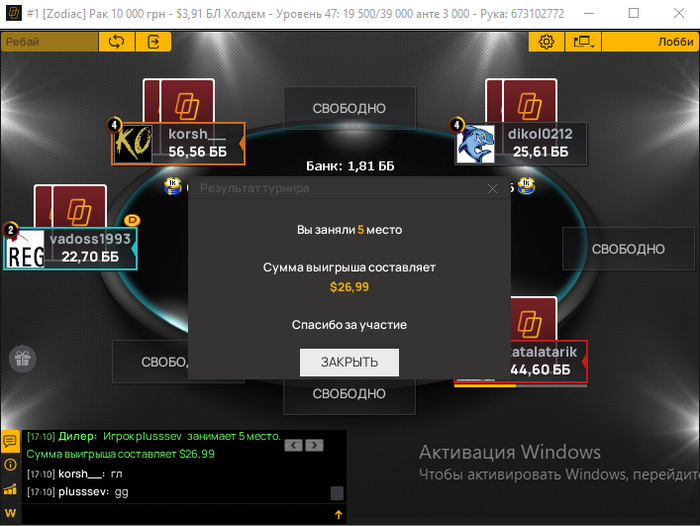The width and height of the screenshot is (700, 526).
Task: Show the statistics bar chart tab
Action: pyautogui.click(x=10, y=489)
